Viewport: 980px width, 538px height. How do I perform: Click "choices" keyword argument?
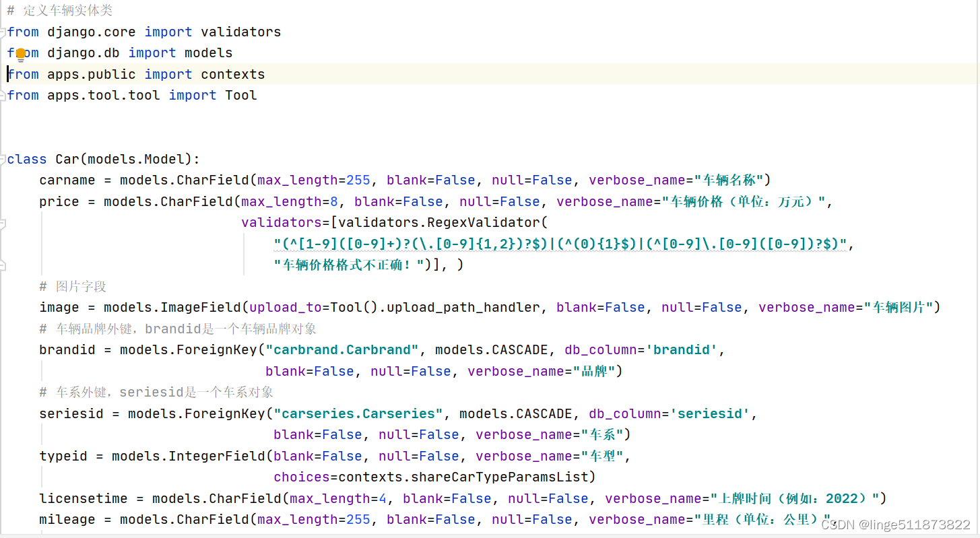[302, 477]
